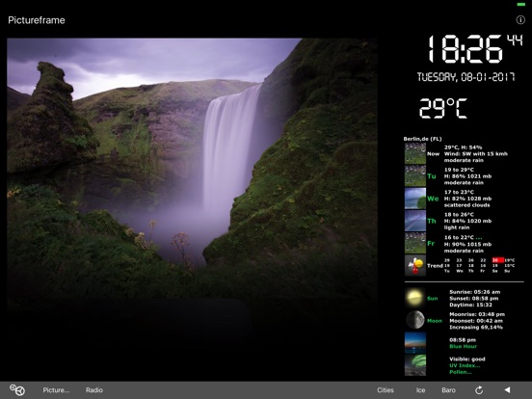Tap the Th day label
Screen dimensions: 532x399
click(431, 221)
